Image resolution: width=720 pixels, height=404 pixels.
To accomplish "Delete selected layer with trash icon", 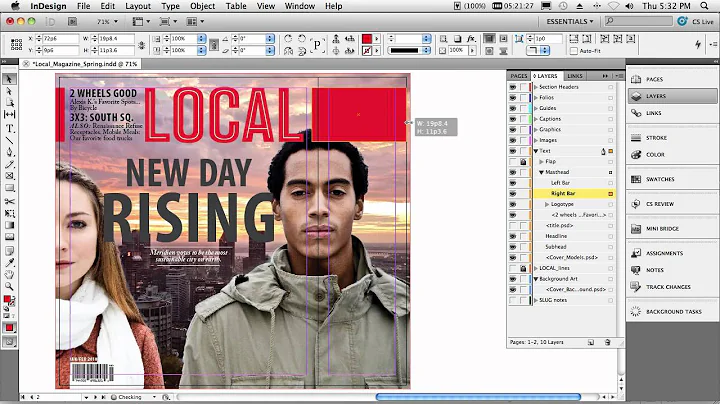I will pyautogui.click(x=608, y=342).
